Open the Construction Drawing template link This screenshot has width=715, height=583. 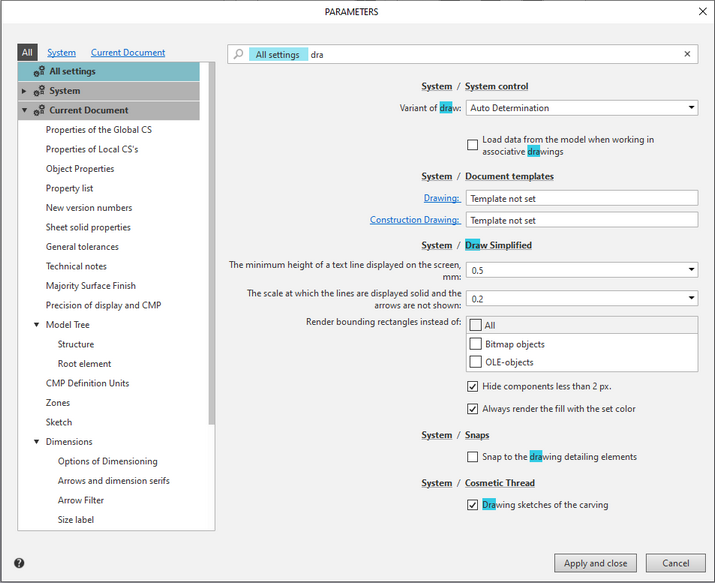415,220
